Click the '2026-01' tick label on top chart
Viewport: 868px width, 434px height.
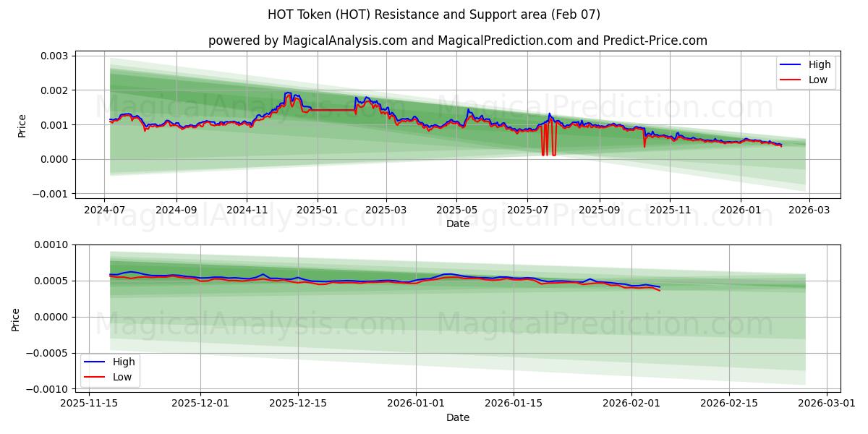click(x=741, y=210)
